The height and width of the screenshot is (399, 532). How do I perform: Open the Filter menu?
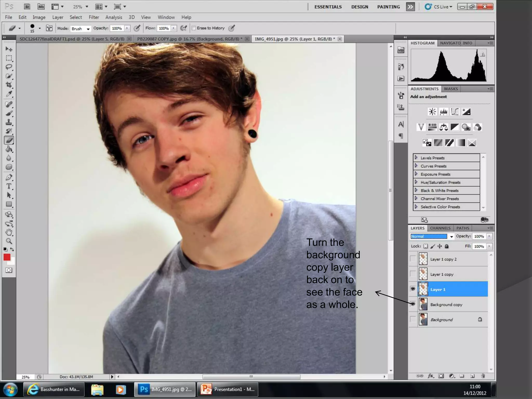coord(94,17)
